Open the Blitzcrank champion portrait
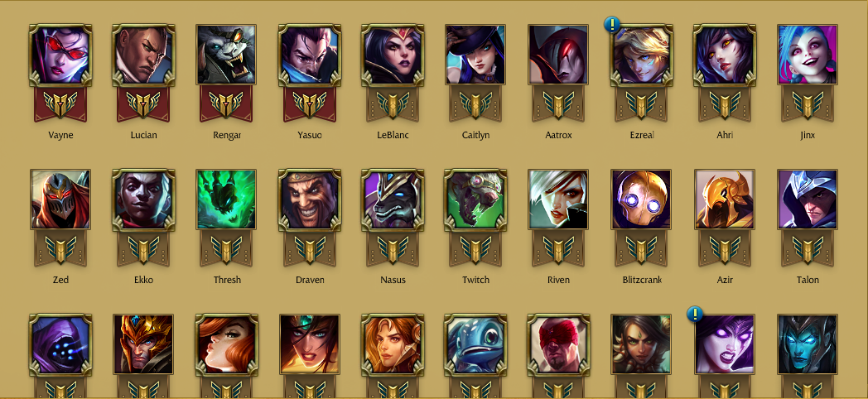 click(642, 199)
